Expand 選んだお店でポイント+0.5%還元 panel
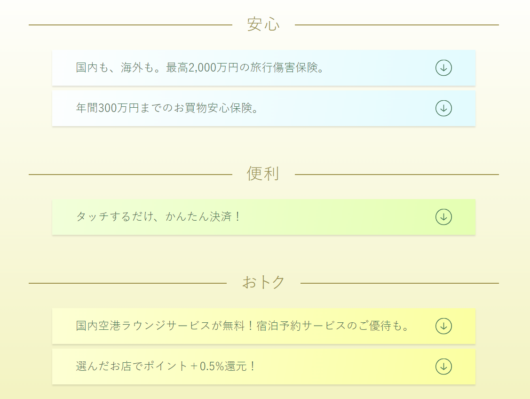Screen dimensions: 530x399 [x=264, y=366]
